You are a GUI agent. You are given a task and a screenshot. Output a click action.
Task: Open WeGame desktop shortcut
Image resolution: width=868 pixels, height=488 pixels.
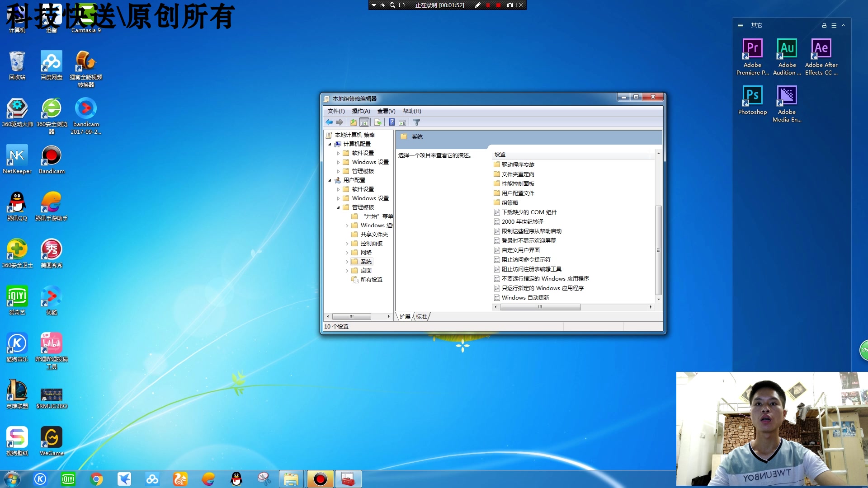pyautogui.click(x=52, y=441)
